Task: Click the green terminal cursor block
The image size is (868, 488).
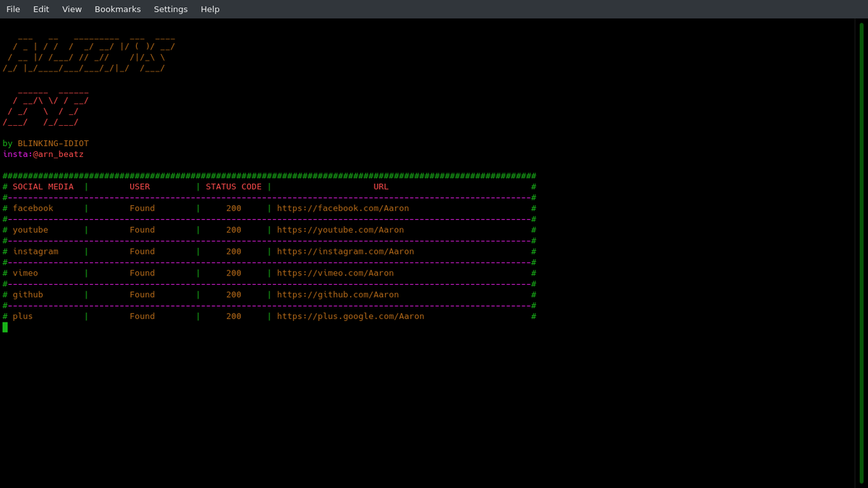Action: point(5,328)
